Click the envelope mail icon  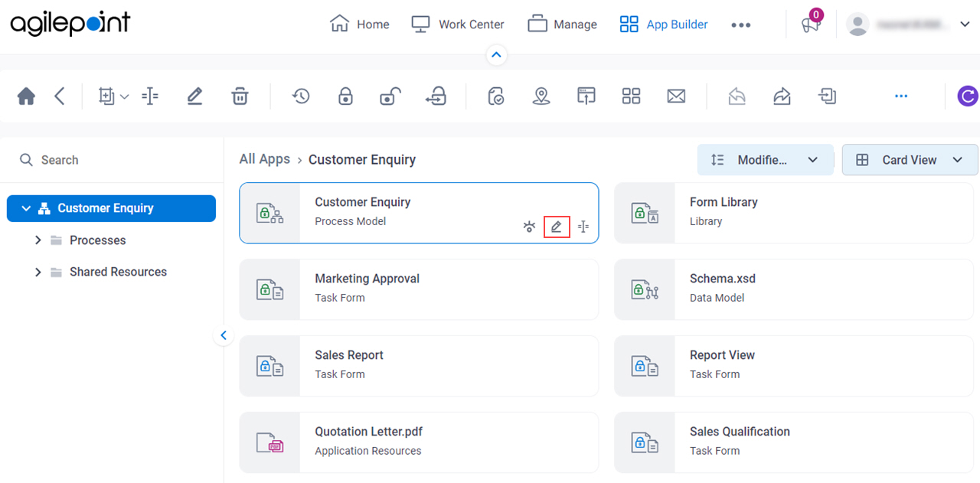click(676, 96)
